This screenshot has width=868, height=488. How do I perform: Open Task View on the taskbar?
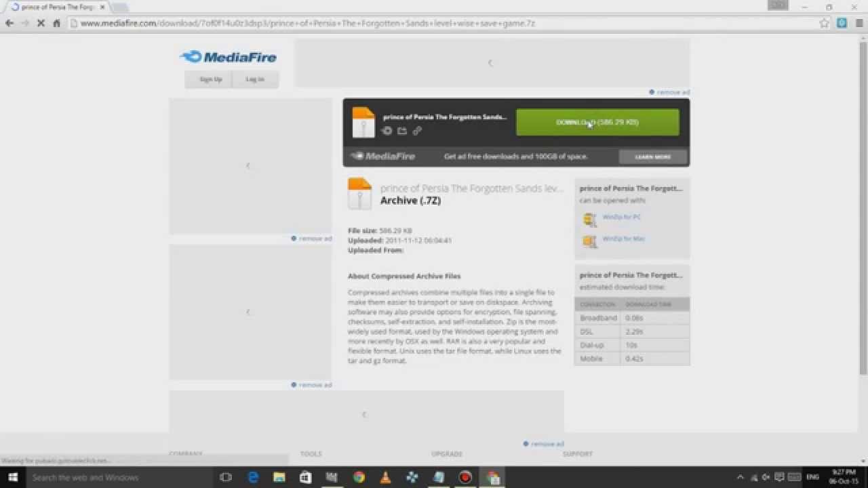226,477
